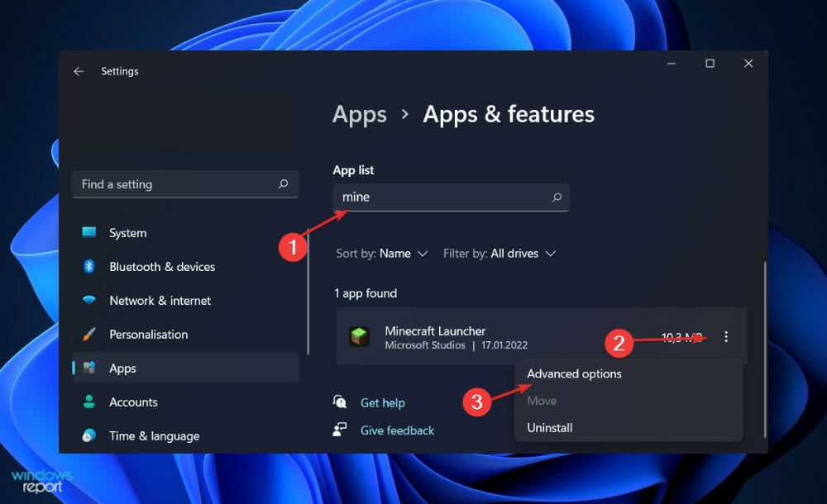Click the Get help headset icon
The width and height of the screenshot is (827, 504).
pyautogui.click(x=340, y=402)
